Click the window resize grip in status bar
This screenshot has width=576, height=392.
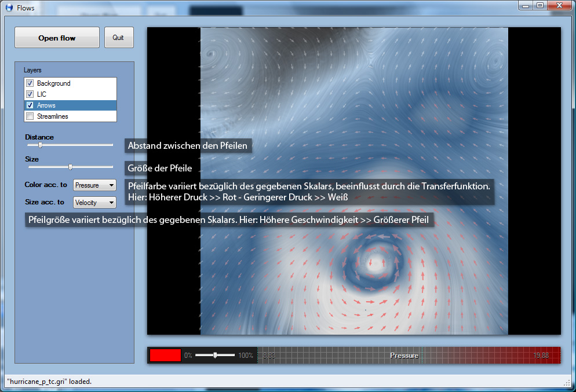click(x=567, y=383)
